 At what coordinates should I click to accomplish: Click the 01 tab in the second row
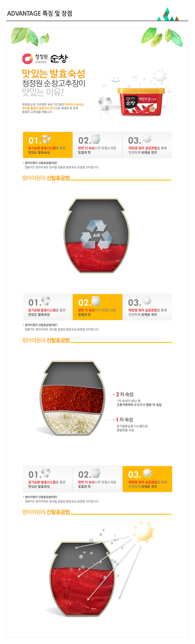click(x=48, y=307)
